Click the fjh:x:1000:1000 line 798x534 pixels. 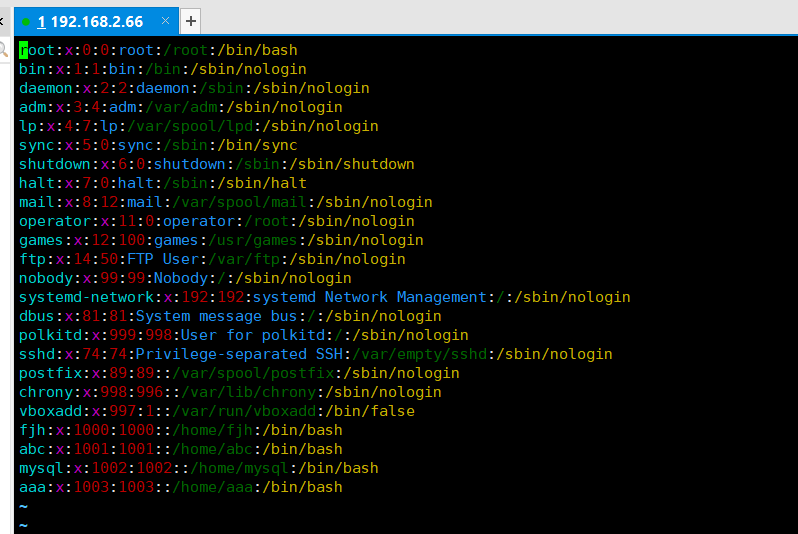click(x=181, y=430)
